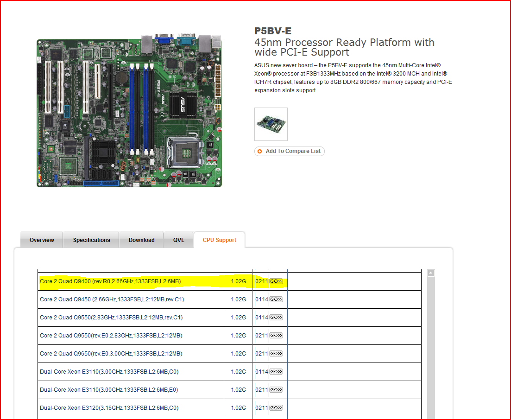
Task: Open Dual-Core Xeon E3110 C0 link
Action: (109, 372)
